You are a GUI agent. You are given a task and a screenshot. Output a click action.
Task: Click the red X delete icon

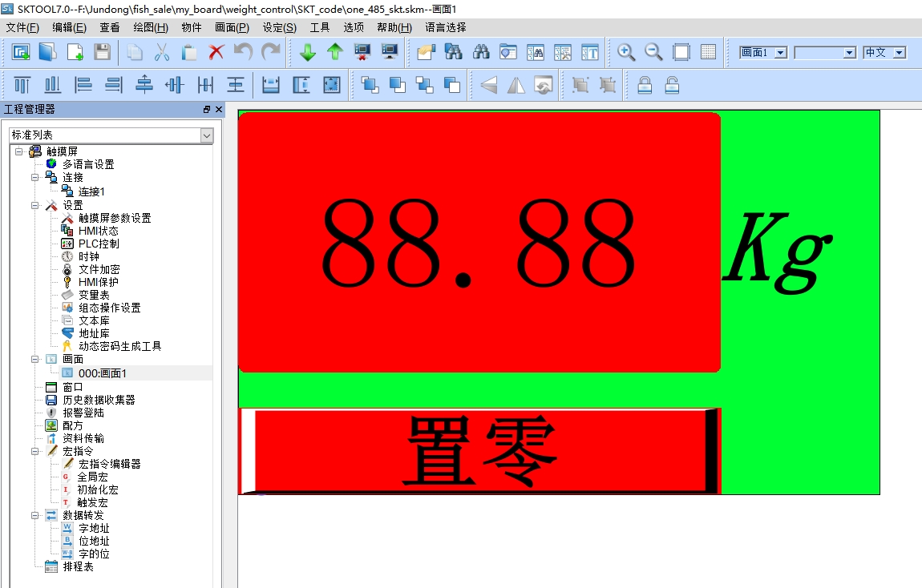(216, 53)
